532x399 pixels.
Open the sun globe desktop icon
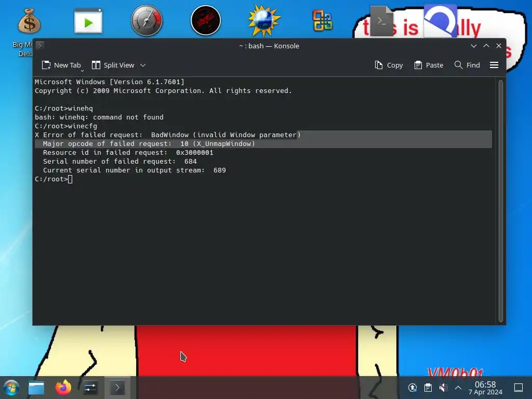tap(264, 21)
